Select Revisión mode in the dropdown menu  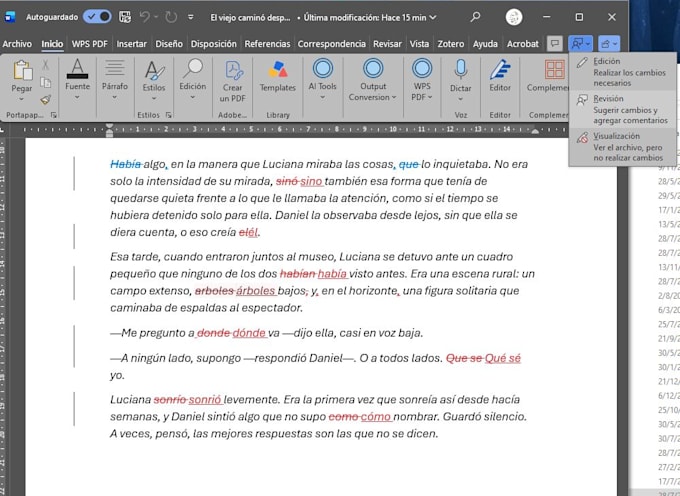(x=622, y=109)
